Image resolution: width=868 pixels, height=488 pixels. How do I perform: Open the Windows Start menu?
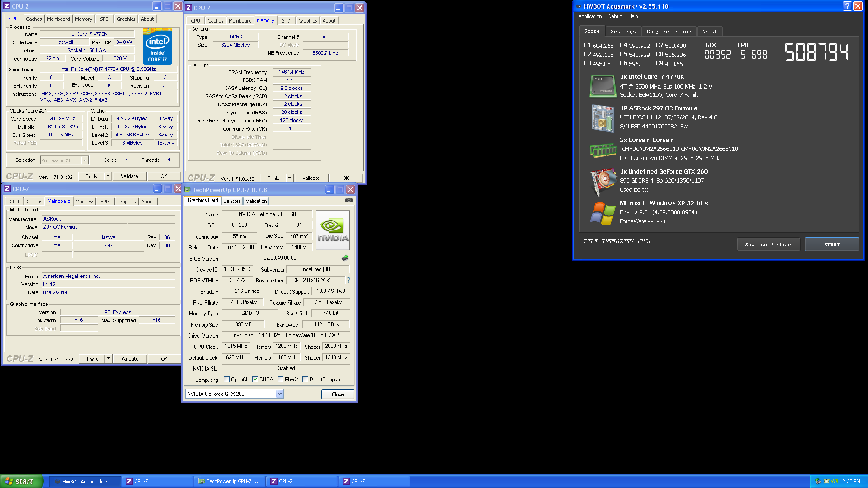21,481
